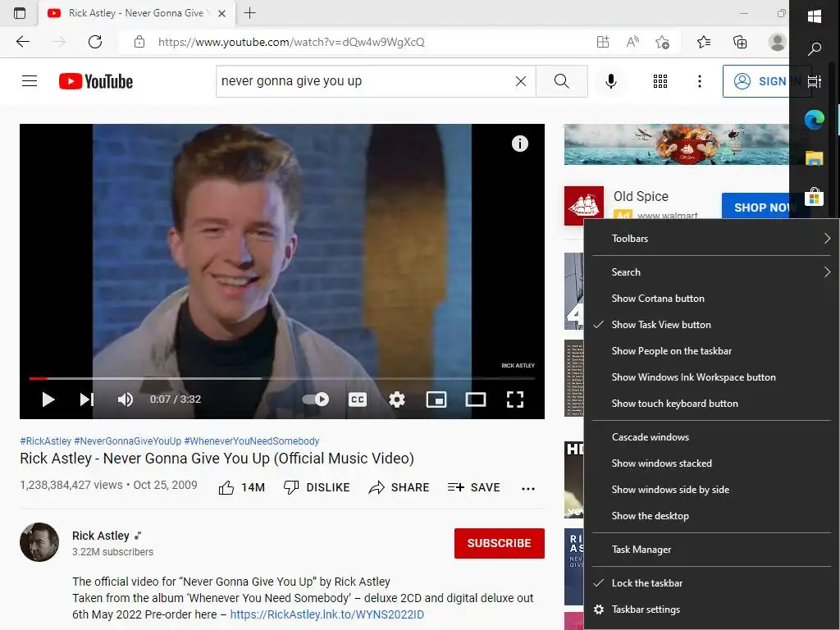Open the Windows Start button
Screen dimensions: 840x630
(815, 16)
